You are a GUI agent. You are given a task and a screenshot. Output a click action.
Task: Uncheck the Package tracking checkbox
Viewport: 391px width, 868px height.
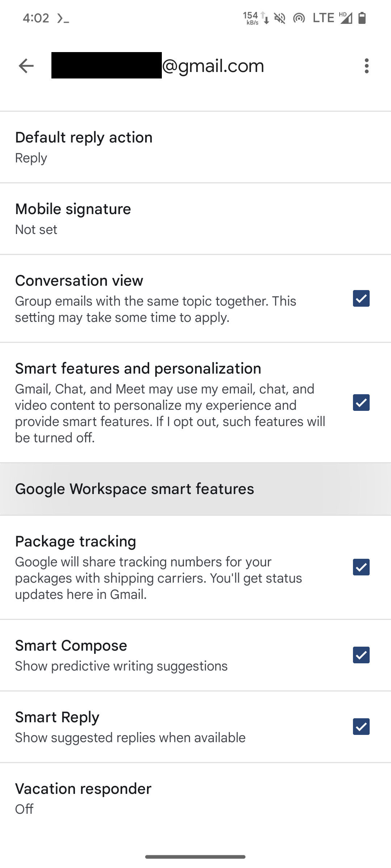tap(361, 567)
